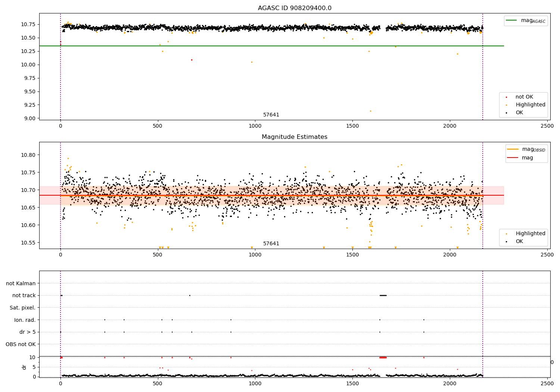This screenshot has width=560, height=392.
Task: Click the '57641' label in top plot
Action: (271, 115)
